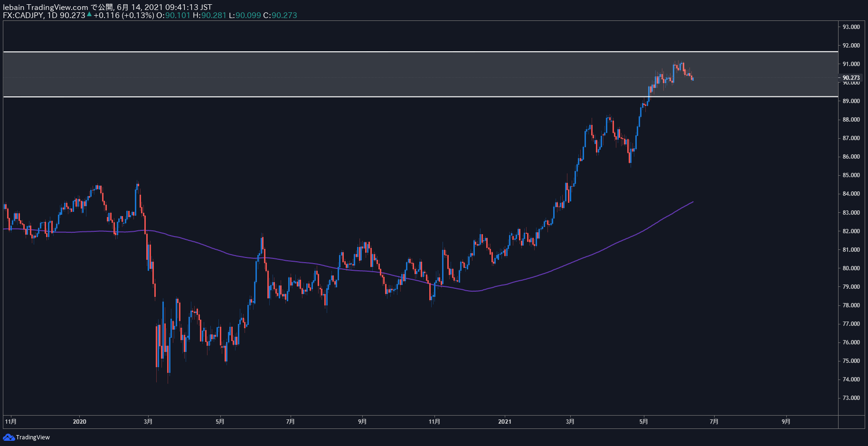Click the 80.000 price axis label
The image size is (868, 446).
[x=851, y=268]
